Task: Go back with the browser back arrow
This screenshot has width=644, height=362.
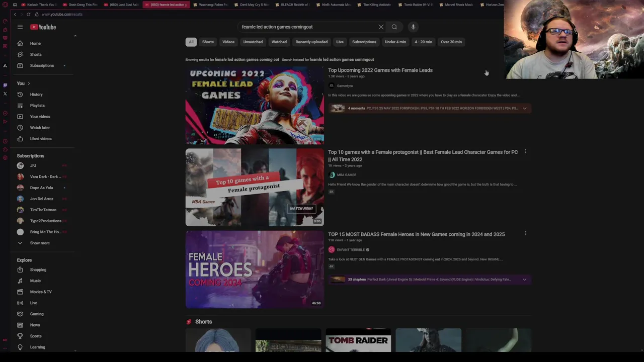Action: [15, 14]
